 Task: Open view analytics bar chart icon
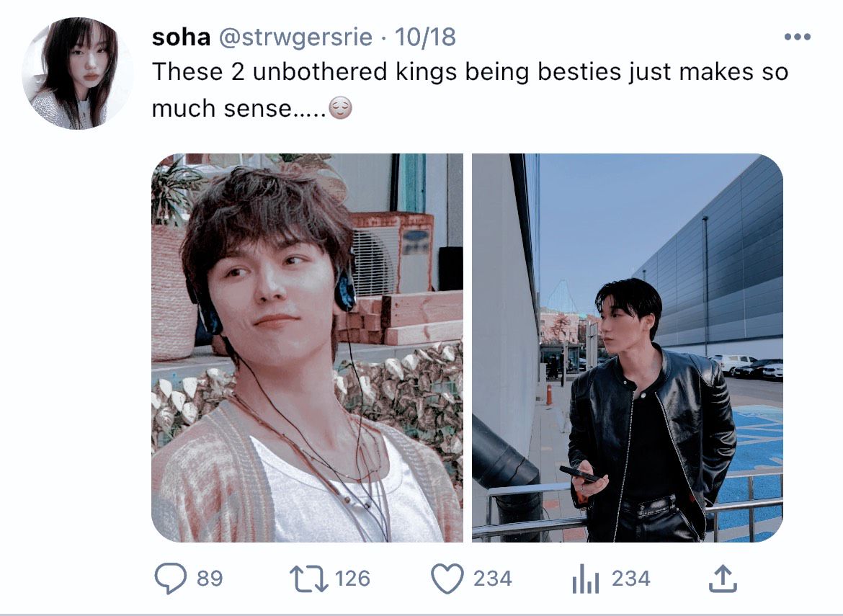(x=586, y=579)
